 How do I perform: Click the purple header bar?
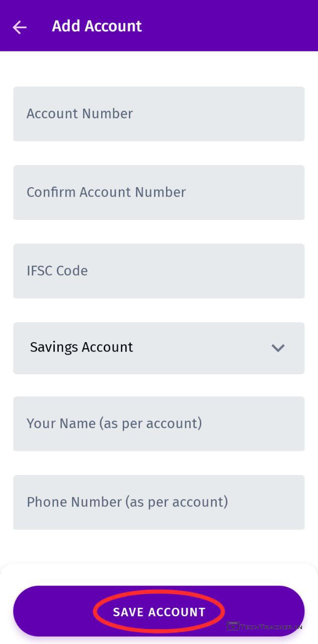[226, 26]
